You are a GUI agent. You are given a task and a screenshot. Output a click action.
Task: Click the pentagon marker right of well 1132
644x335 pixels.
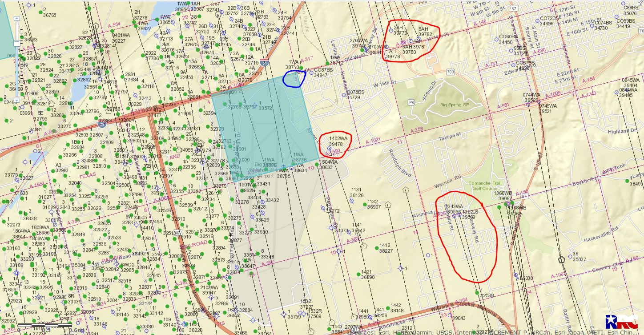pos(388,205)
